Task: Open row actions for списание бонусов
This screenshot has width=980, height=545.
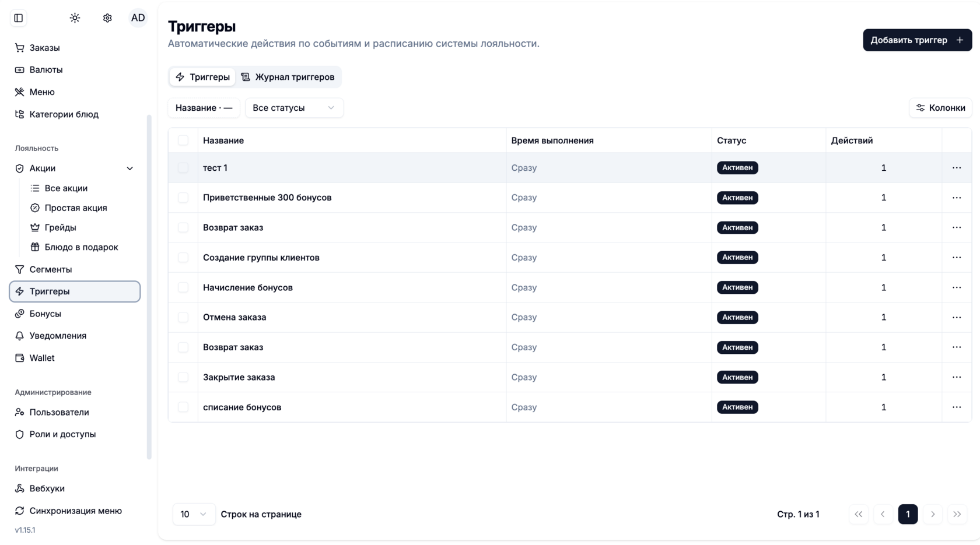Action: point(957,407)
